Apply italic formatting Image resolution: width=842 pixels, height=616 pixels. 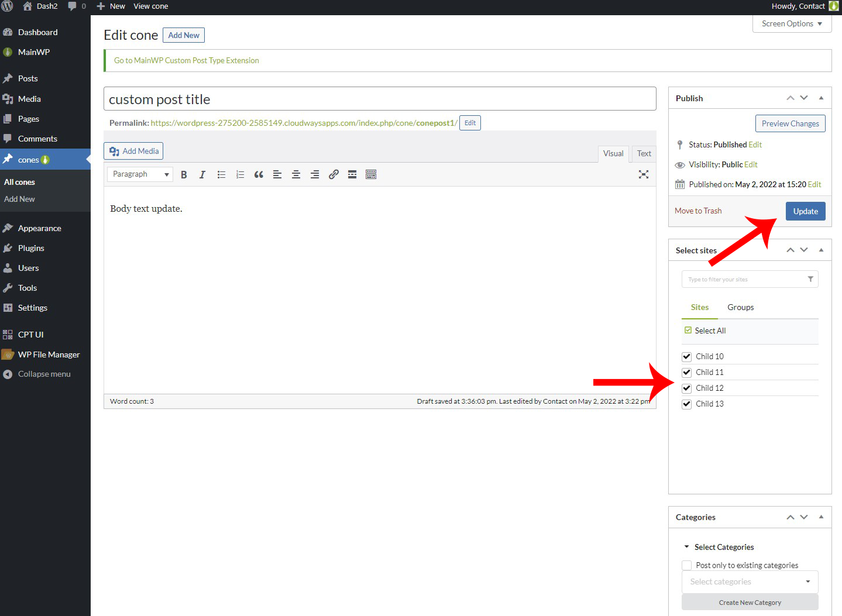point(202,174)
